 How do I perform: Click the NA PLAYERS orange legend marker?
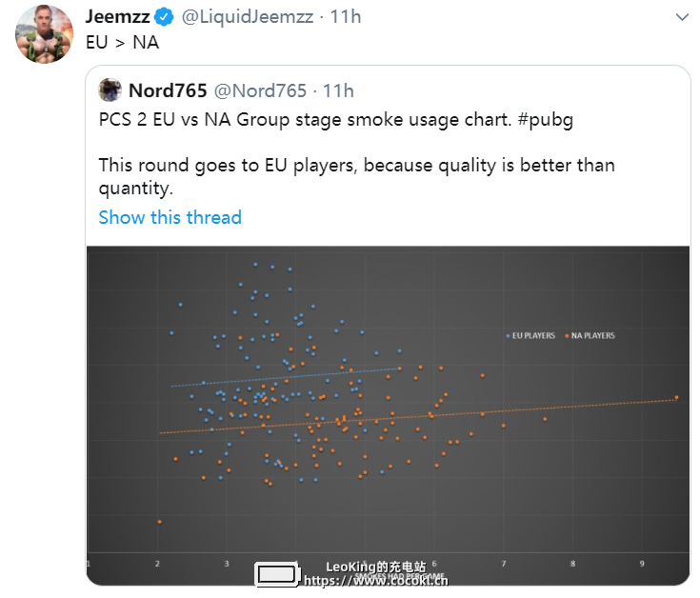point(567,335)
